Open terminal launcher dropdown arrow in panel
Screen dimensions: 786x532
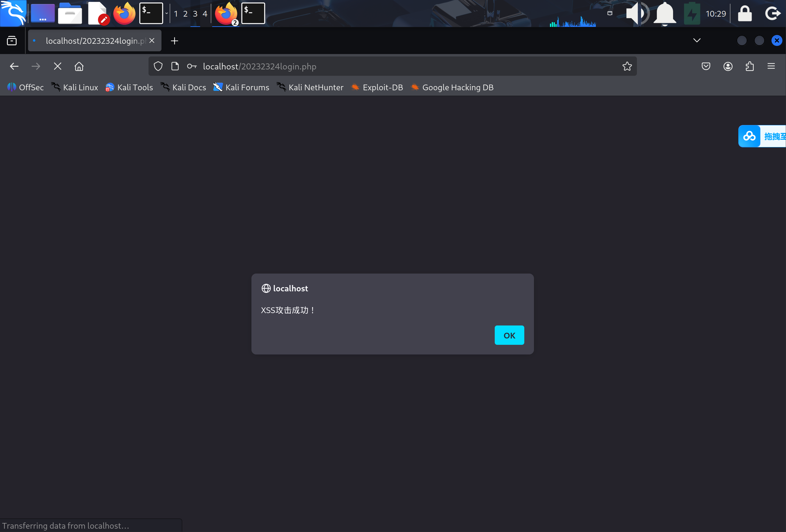pos(166,14)
